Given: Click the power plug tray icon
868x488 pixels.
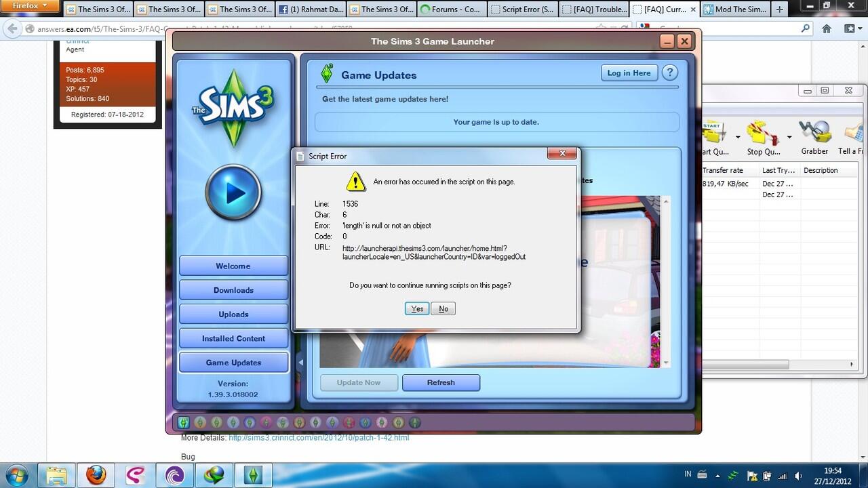Looking at the screenshot, I should click(x=766, y=475).
